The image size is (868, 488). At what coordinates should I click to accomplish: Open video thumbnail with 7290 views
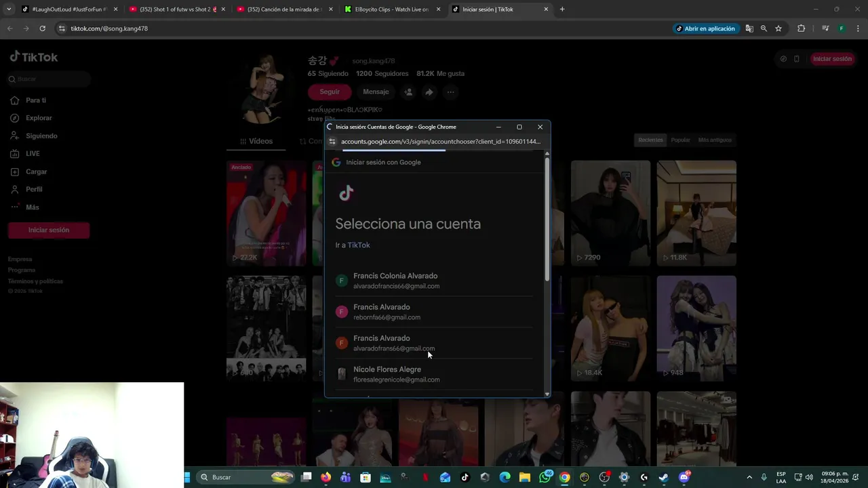point(610,213)
